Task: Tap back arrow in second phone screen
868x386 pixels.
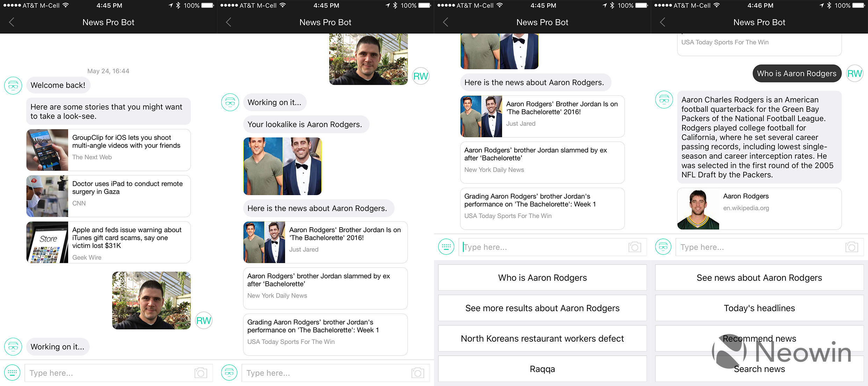Action: coord(229,22)
